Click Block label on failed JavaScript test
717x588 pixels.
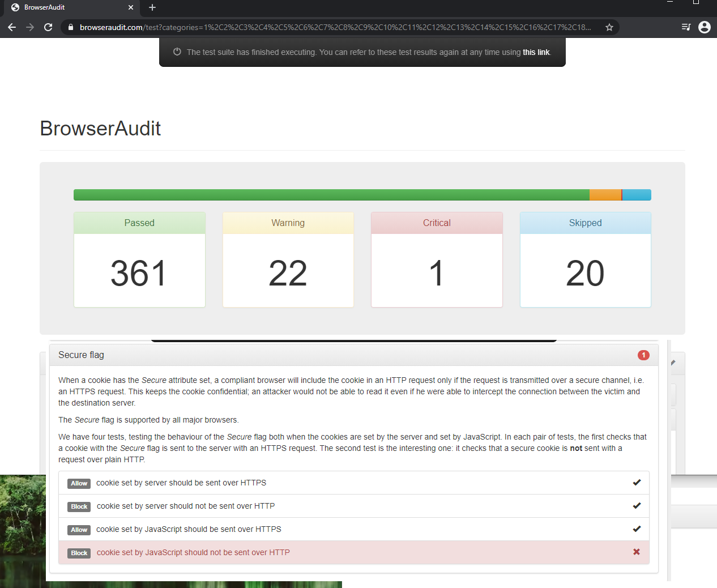(79, 553)
